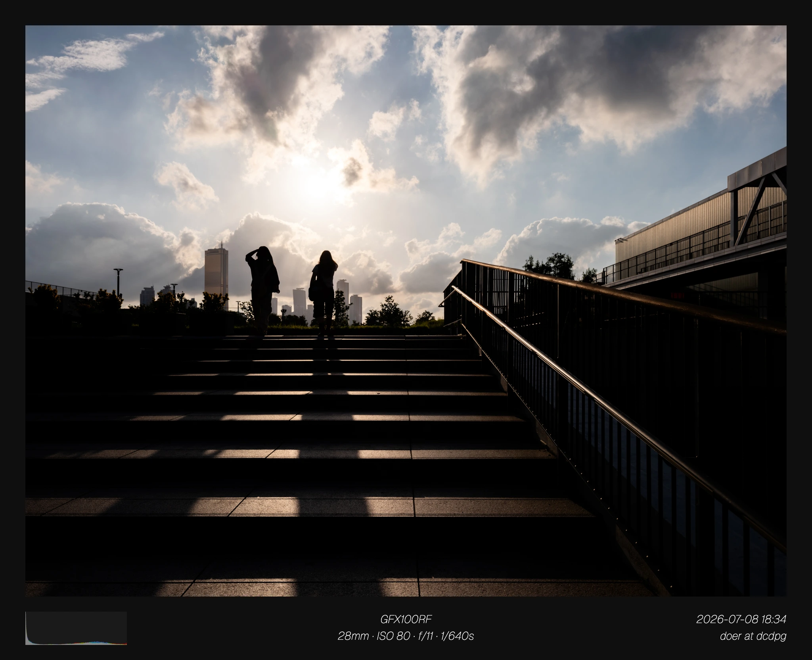The image size is (812, 660).
Task: Click the histogram graph thumbnail
Action: [x=76, y=628]
